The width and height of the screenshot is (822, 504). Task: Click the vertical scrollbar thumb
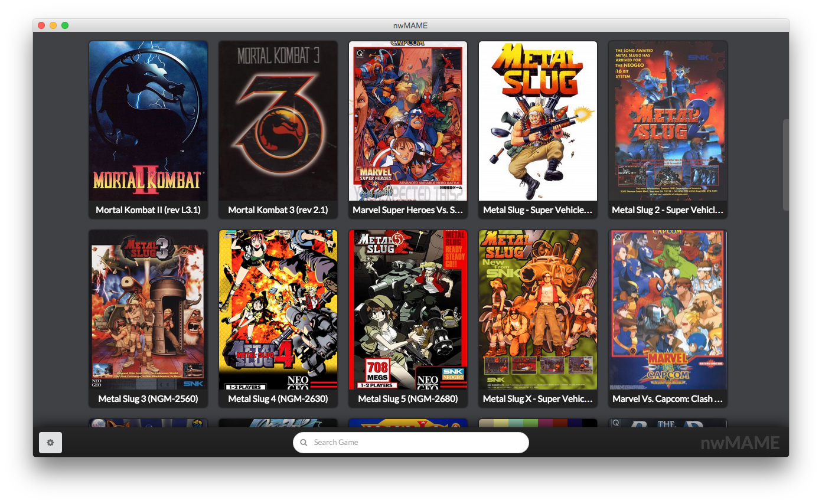(785, 165)
